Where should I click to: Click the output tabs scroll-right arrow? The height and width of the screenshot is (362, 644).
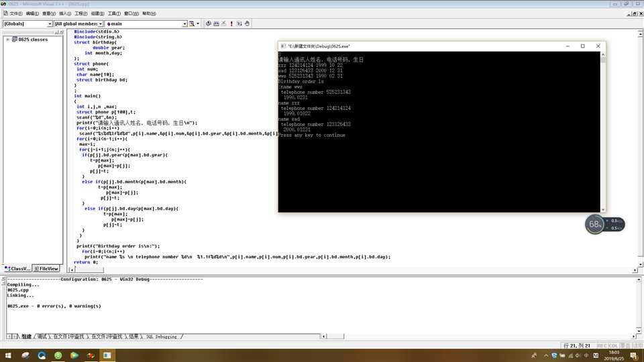tap(14, 337)
